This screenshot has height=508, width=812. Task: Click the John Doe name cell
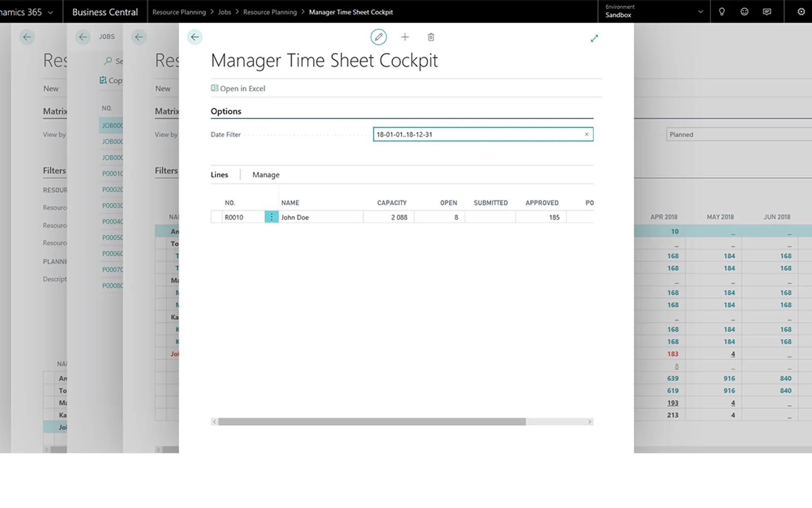[321, 217]
